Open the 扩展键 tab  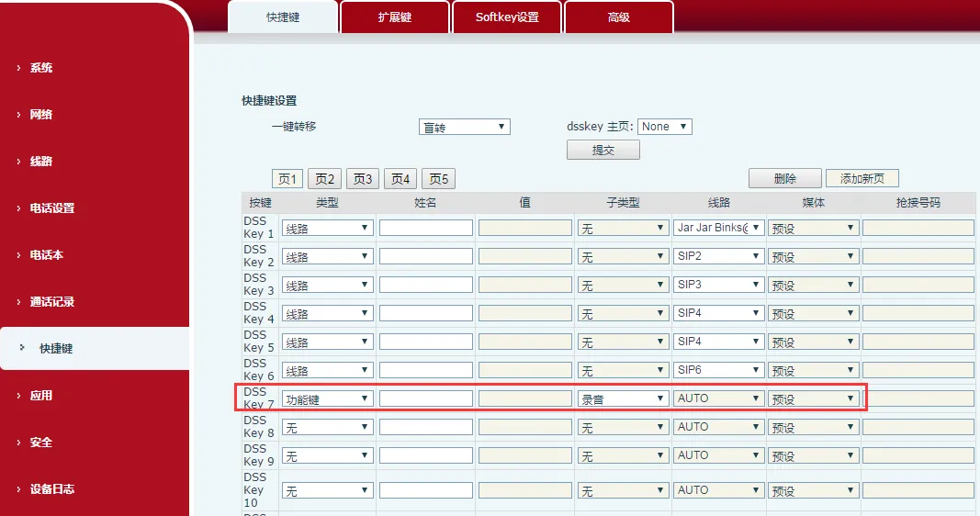pyautogui.click(x=394, y=17)
